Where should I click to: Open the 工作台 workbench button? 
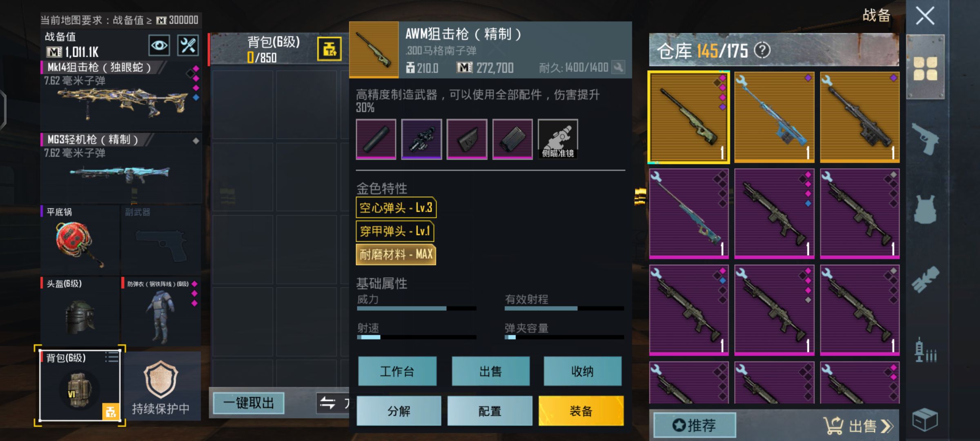pyautogui.click(x=397, y=371)
